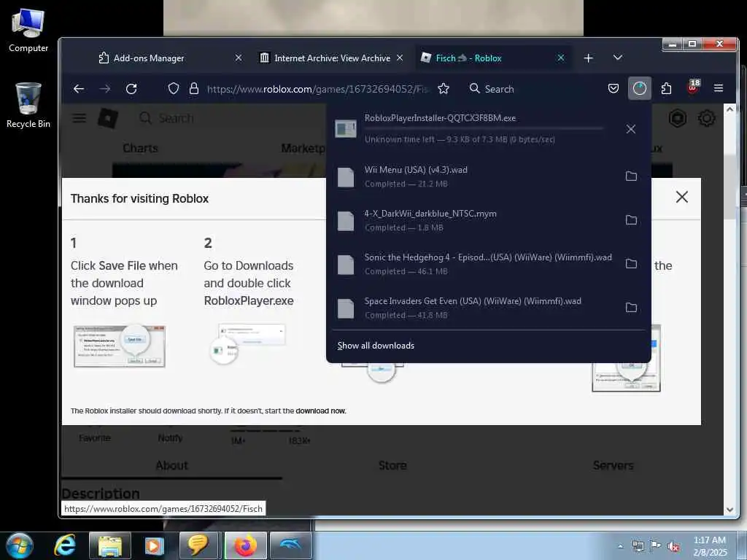Click the page scrollbar down arrow

click(729, 510)
